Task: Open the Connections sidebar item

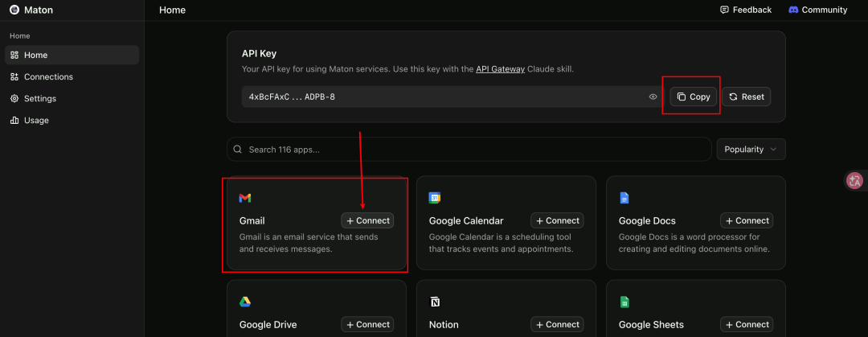Action: point(72,76)
